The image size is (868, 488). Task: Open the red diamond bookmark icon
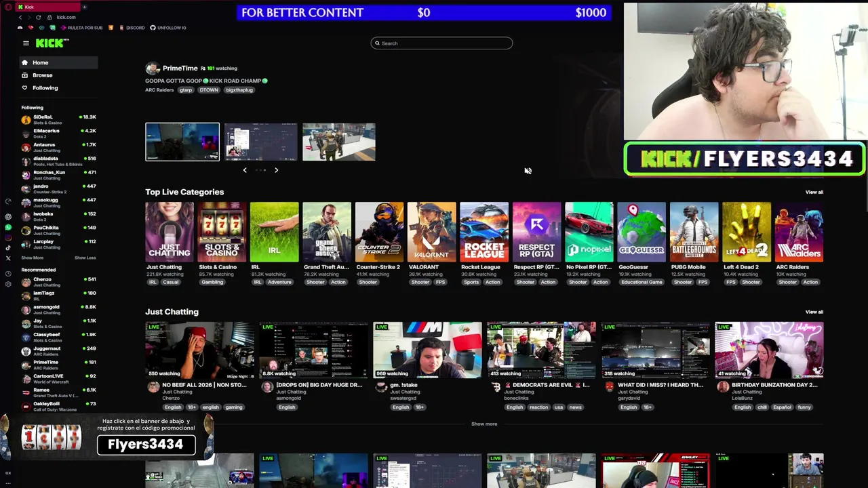tap(31, 28)
